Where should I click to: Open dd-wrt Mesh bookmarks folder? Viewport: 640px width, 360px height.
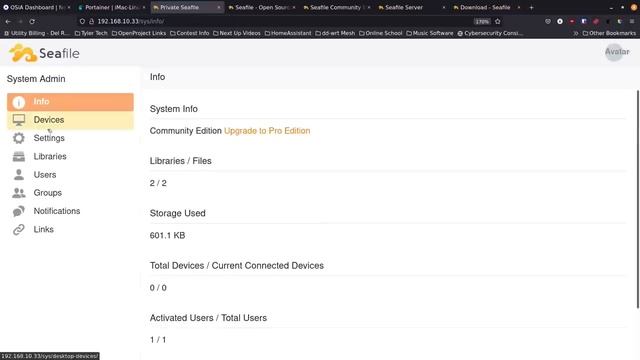pyautogui.click(x=335, y=33)
